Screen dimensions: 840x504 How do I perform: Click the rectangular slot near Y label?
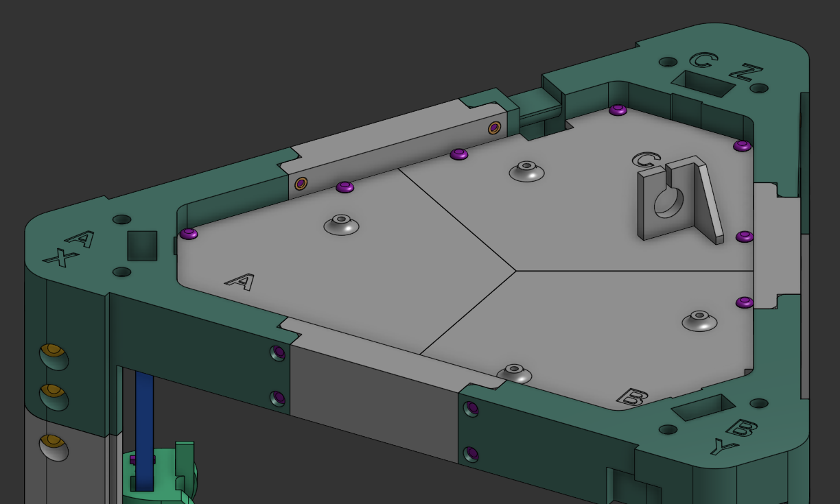click(703, 407)
